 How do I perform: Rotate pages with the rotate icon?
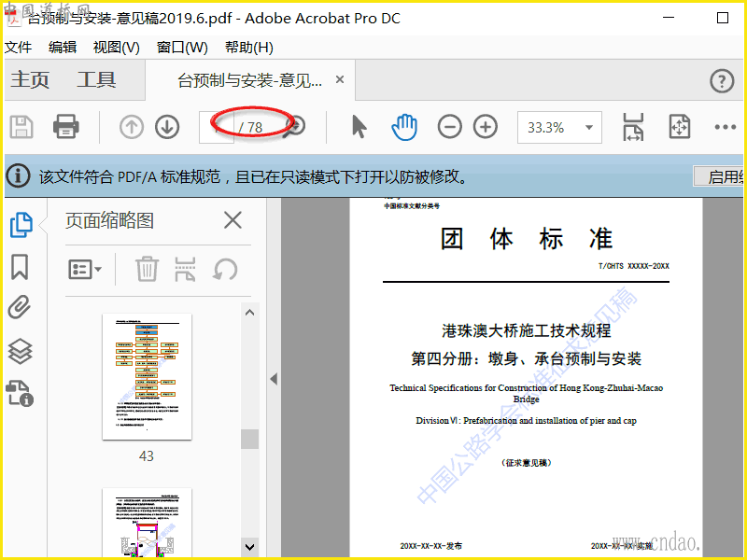(224, 270)
